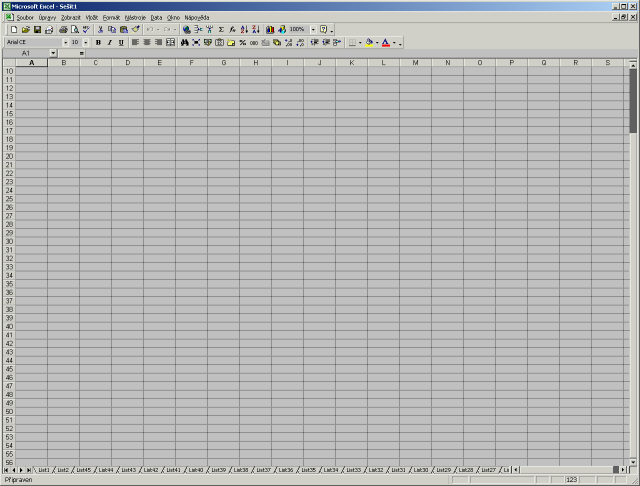Select all cells with corner button
Viewport: 640px width, 486px height.
coord(7,63)
